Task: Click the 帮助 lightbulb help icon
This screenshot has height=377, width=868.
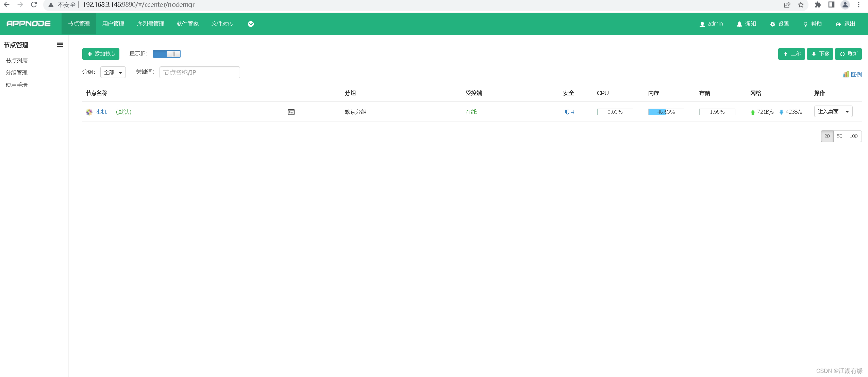Action: (805, 24)
